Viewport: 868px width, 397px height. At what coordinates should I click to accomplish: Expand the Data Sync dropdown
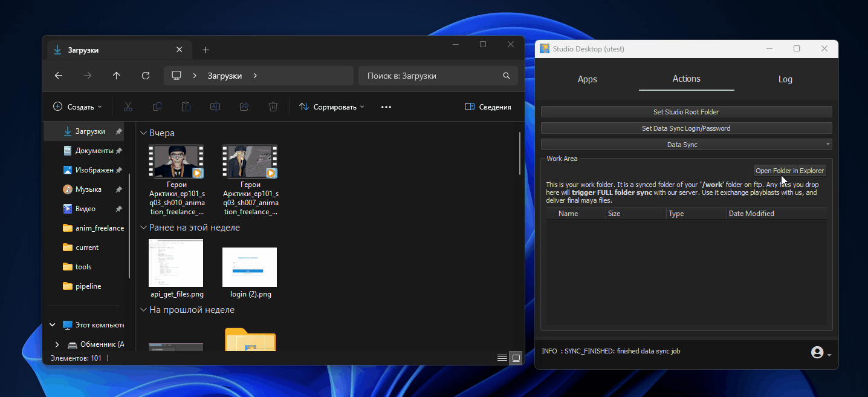pyautogui.click(x=686, y=145)
